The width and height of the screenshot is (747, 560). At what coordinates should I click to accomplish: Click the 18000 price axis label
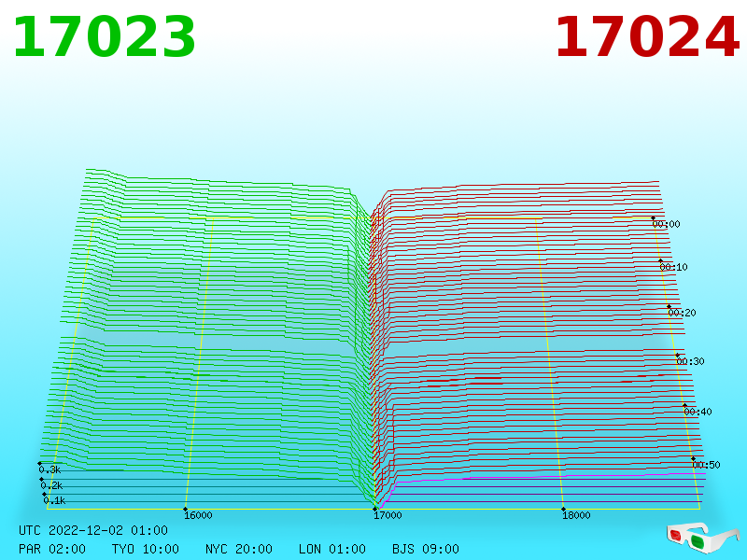tap(576, 515)
